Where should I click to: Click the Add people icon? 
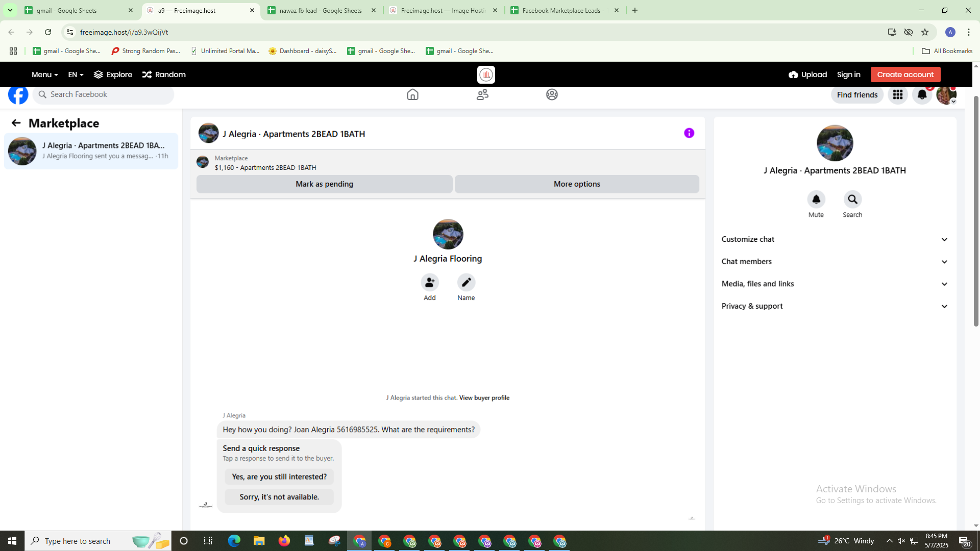pos(429,282)
